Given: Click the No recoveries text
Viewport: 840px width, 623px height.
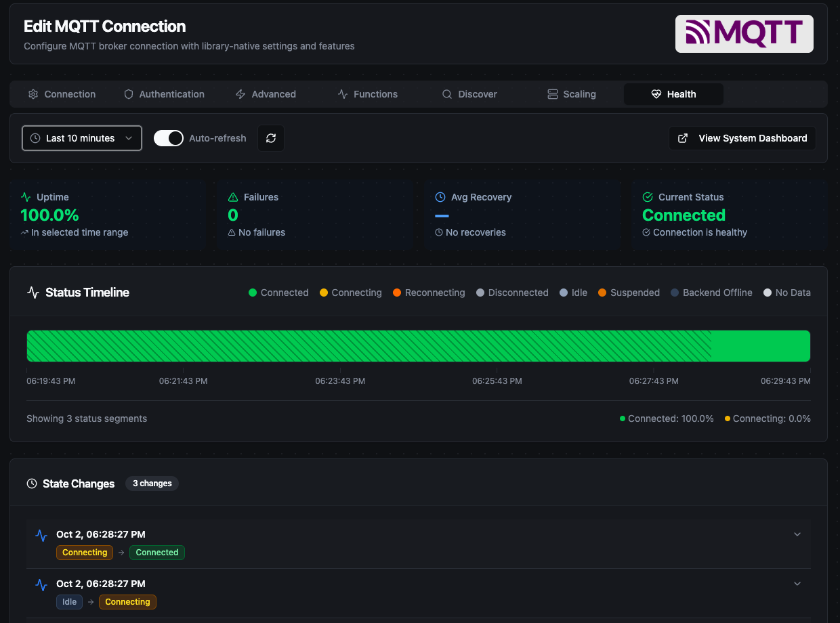Looking at the screenshot, I should click(x=476, y=232).
